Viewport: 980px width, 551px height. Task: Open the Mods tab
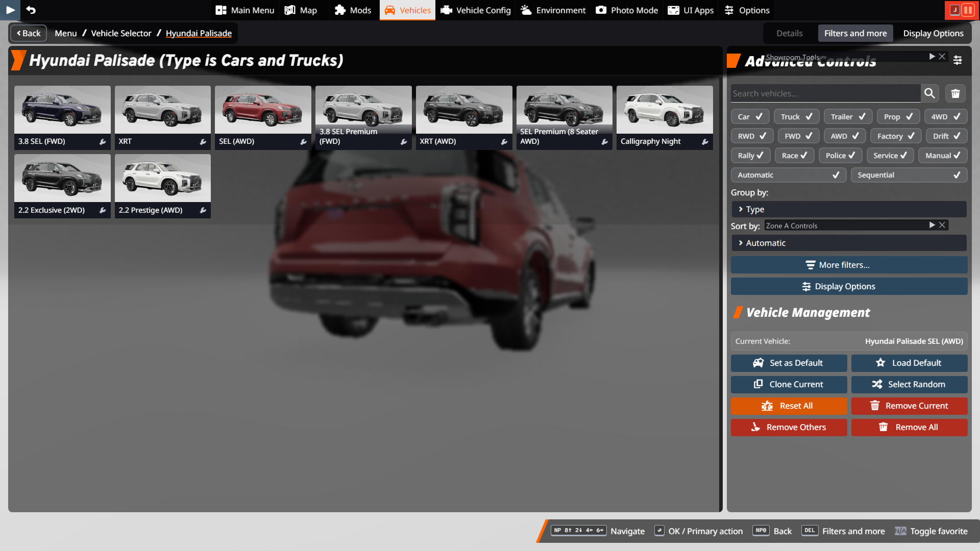point(353,10)
